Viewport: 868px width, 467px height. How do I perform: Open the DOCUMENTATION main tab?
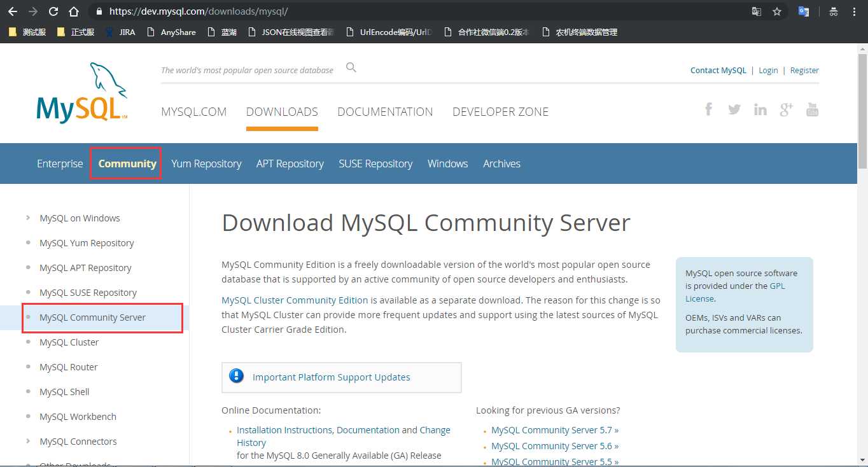point(385,111)
